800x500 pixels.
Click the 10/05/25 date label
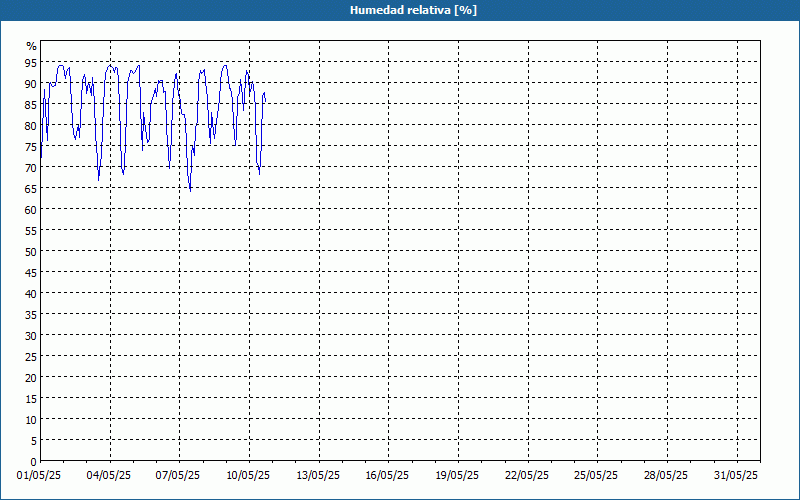pyautogui.click(x=248, y=476)
